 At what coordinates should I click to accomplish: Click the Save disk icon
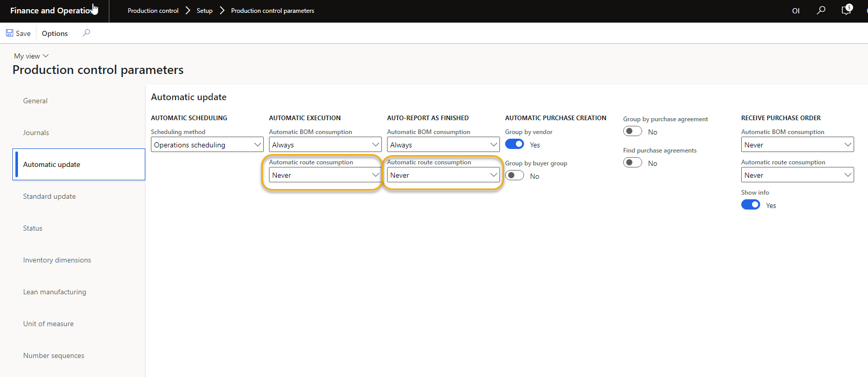(10, 33)
